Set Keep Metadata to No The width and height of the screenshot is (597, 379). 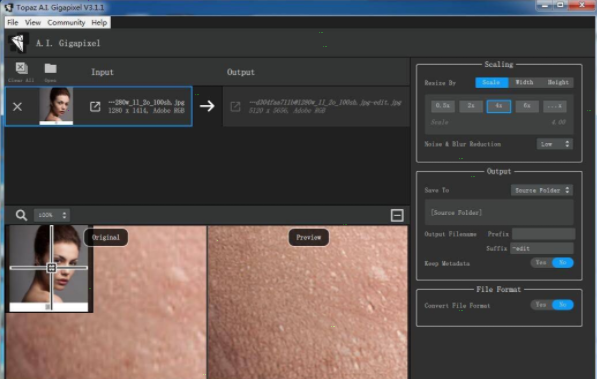click(x=563, y=262)
